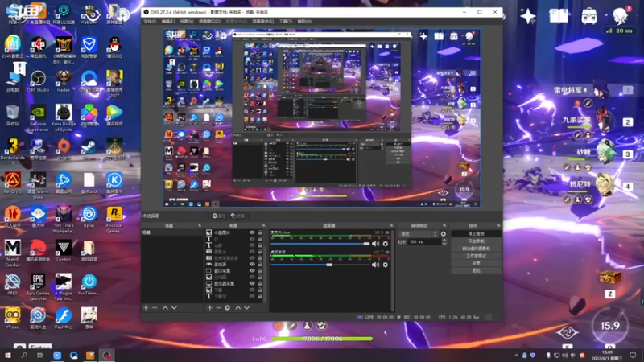Image resolution: width=644 pixels, height=362 pixels.
Task: Open the wish star icon in game
Action: (528, 16)
